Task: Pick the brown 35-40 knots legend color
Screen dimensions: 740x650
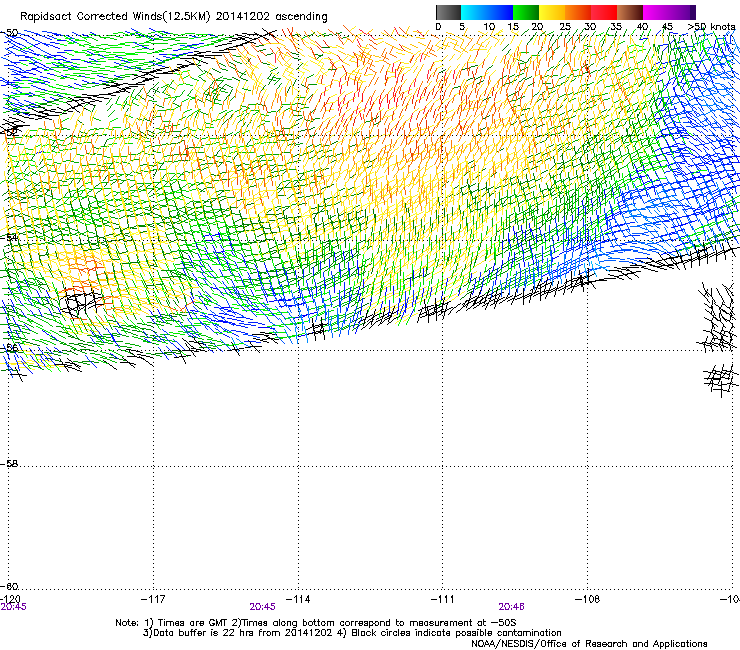Action: point(630,12)
